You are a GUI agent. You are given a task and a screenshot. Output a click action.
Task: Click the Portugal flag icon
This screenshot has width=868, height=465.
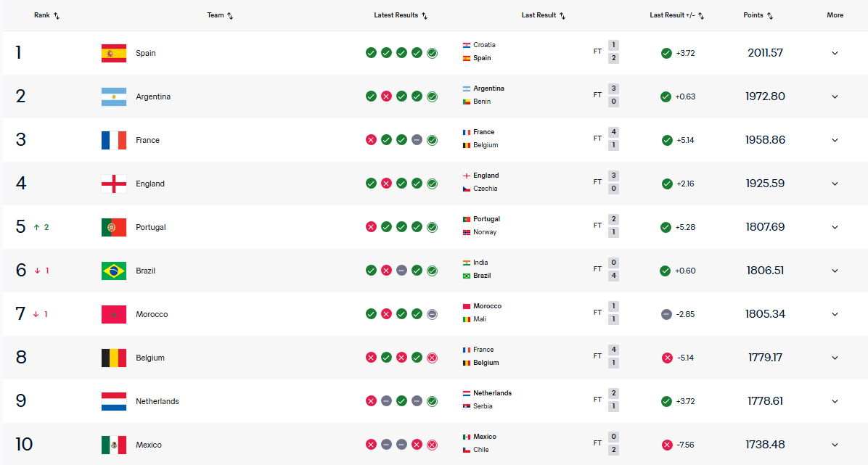[114, 228]
